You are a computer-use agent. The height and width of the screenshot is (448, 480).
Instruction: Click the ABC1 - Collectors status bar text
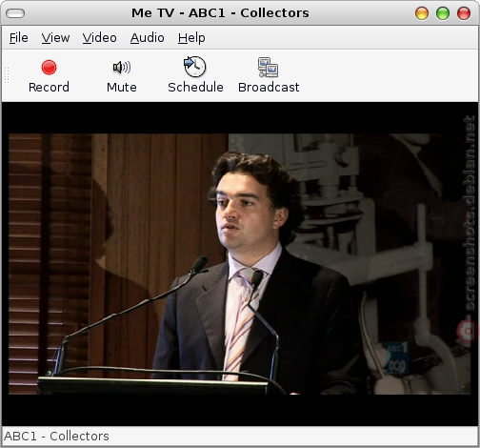click(x=56, y=437)
